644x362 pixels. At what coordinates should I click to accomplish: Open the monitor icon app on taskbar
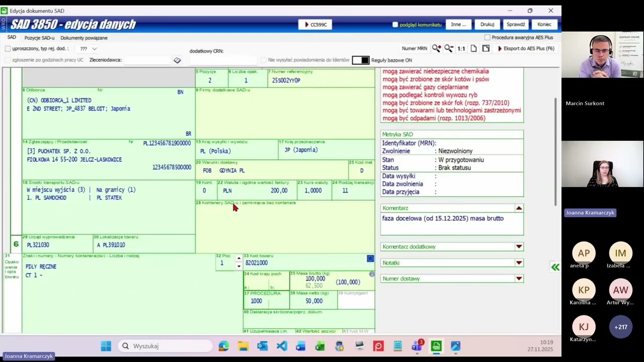[x=359, y=346]
